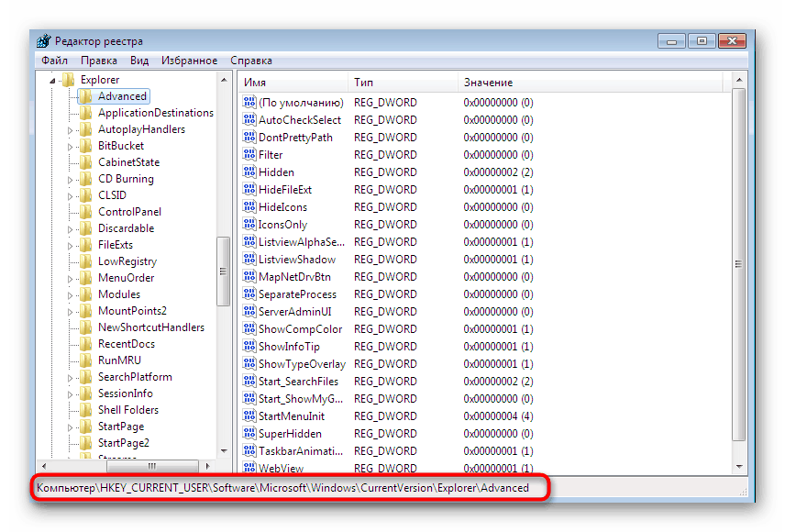Click the DWORD icon next to ListviewShadow

point(249,259)
